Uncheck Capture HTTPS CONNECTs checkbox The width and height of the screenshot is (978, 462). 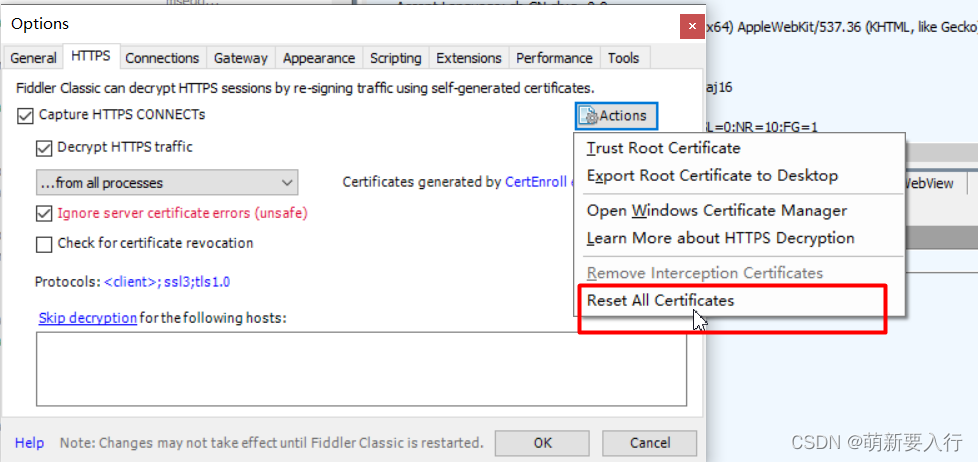[25, 115]
